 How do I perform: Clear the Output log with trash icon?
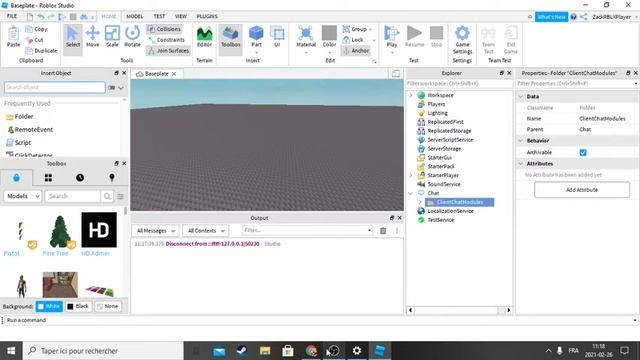383,231
